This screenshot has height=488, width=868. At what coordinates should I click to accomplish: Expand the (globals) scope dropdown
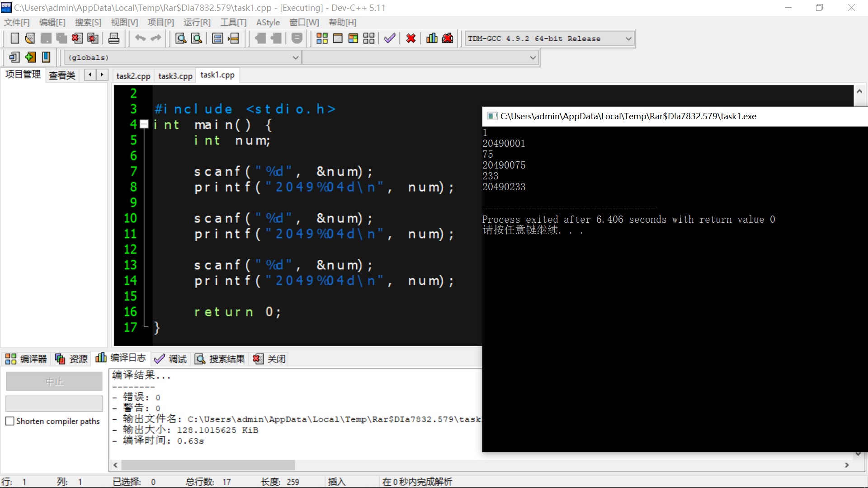[295, 58]
